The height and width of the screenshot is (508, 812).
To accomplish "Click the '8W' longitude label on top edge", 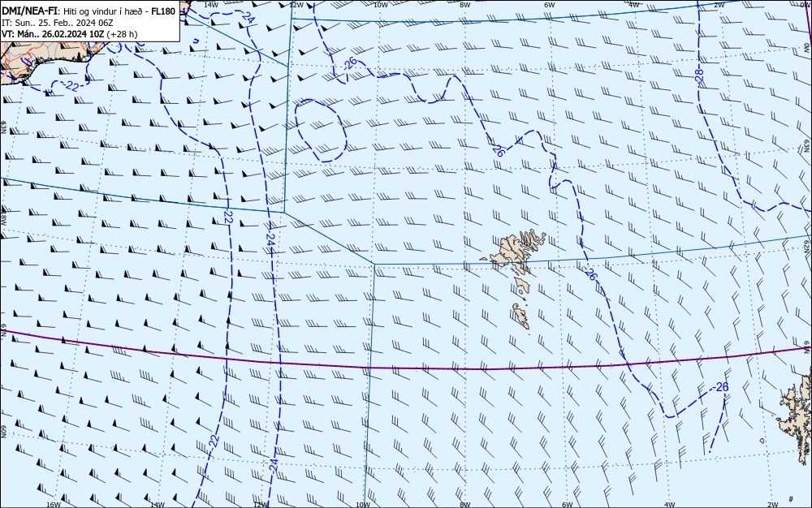I will click(x=464, y=5).
